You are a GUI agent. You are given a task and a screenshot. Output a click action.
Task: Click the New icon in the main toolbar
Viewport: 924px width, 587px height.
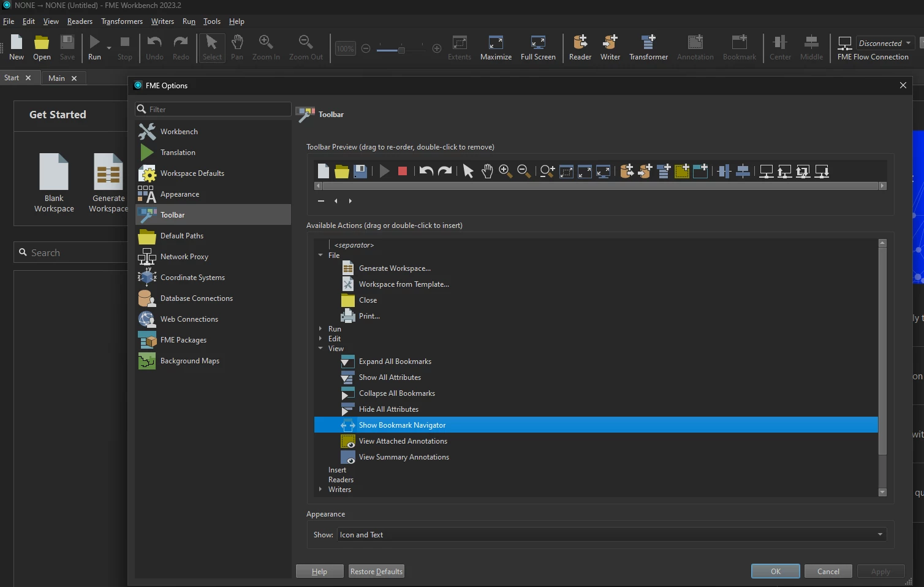(17, 42)
